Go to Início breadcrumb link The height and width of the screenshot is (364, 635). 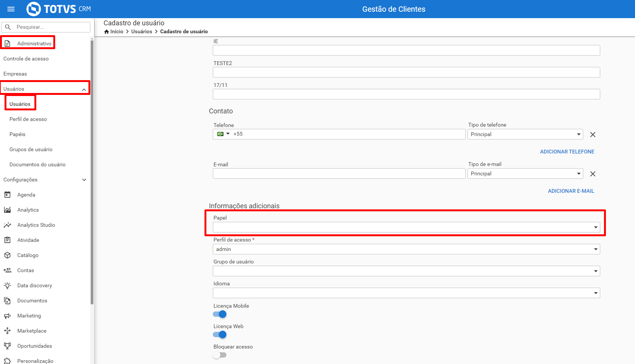[117, 32]
